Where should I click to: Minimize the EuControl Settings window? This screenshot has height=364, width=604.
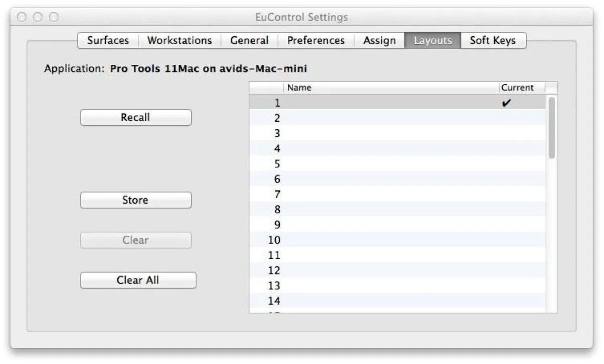(x=37, y=17)
